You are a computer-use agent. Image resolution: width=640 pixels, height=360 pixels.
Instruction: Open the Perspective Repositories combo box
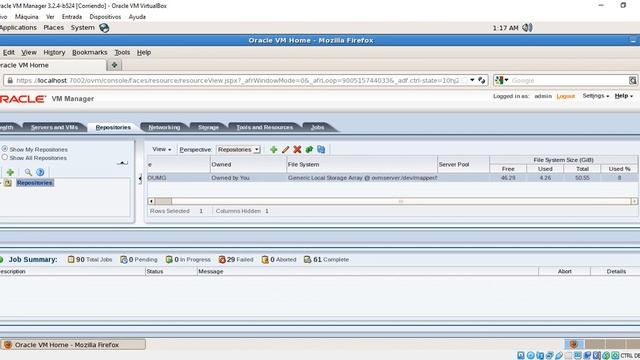click(238, 150)
